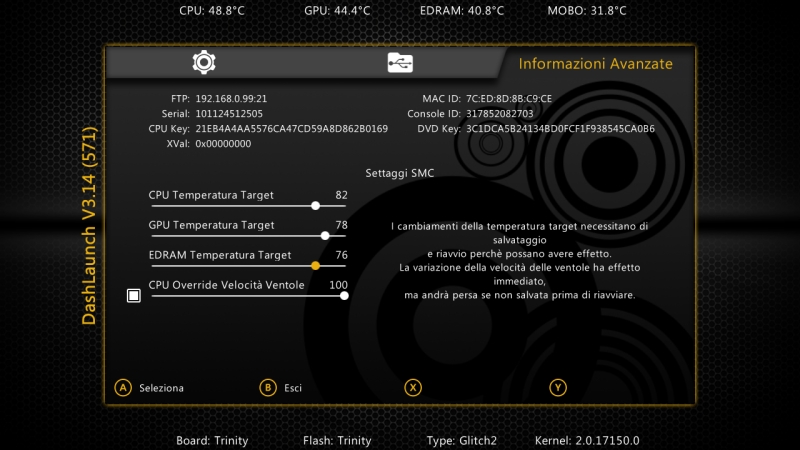Click the Console ID value 317852082703
Image resolution: width=800 pixels, height=450 pixels.
click(x=499, y=114)
